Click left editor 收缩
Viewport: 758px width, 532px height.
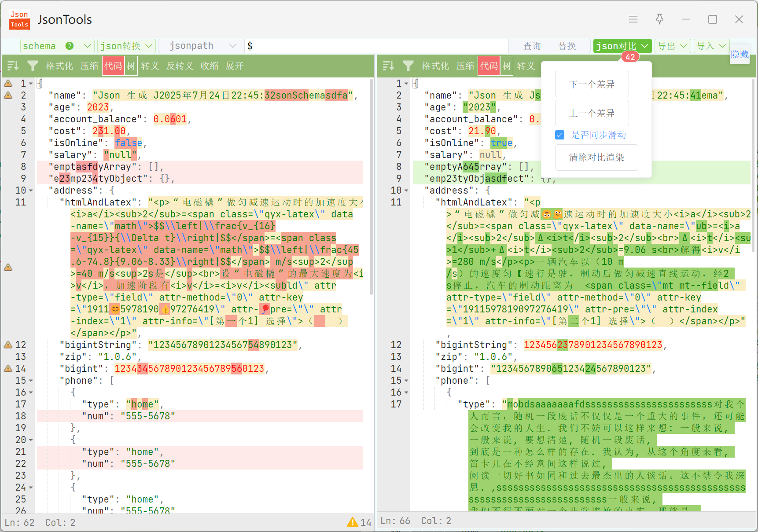point(210,66)
